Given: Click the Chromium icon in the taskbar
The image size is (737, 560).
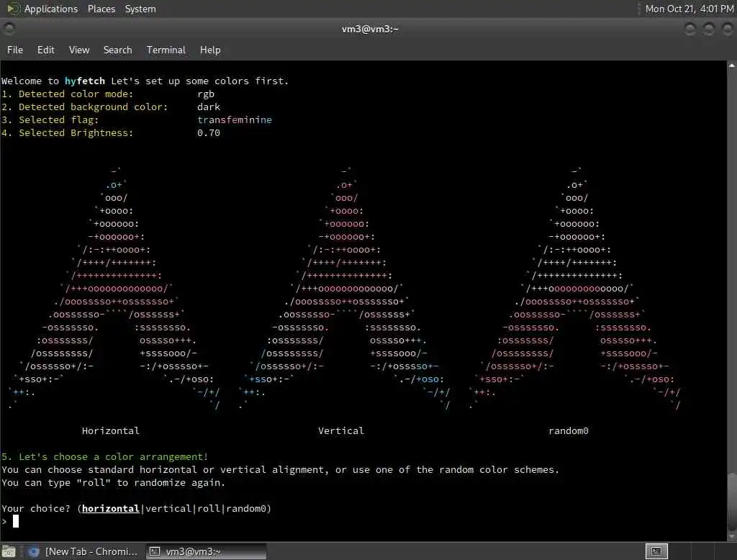Looking at the screenshot, I should (x=33, y=551).
